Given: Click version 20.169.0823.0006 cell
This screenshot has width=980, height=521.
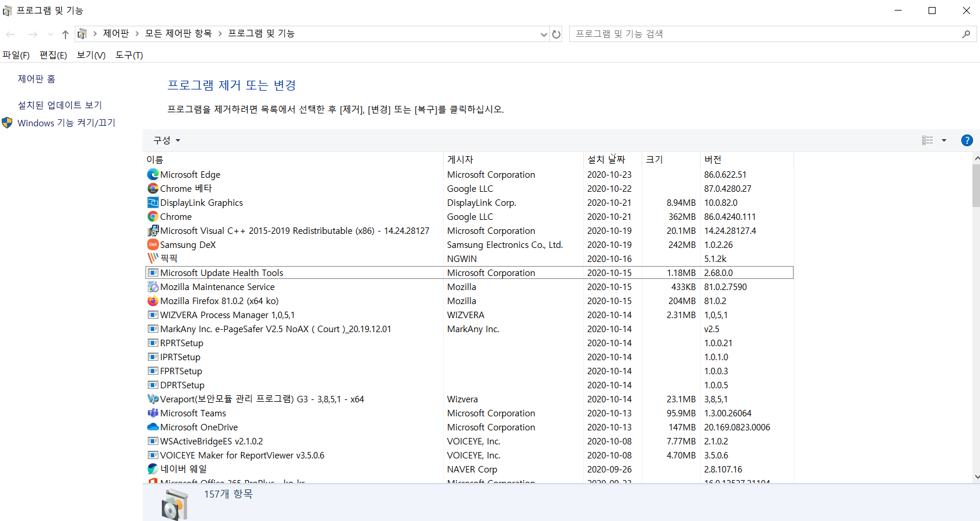Looking at the screenshot, I should (737, 427).
